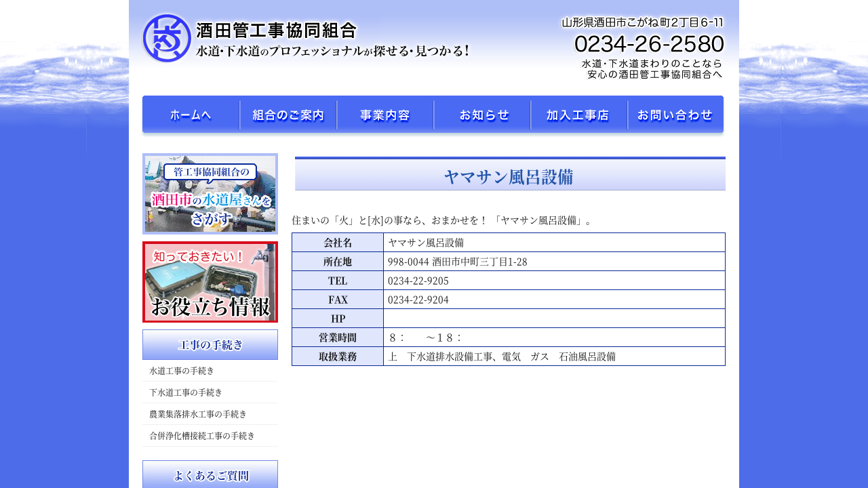Click the circular blue association logo
Image resolution: width=868 pixels, height=488 pixels.
coord(167,38)
